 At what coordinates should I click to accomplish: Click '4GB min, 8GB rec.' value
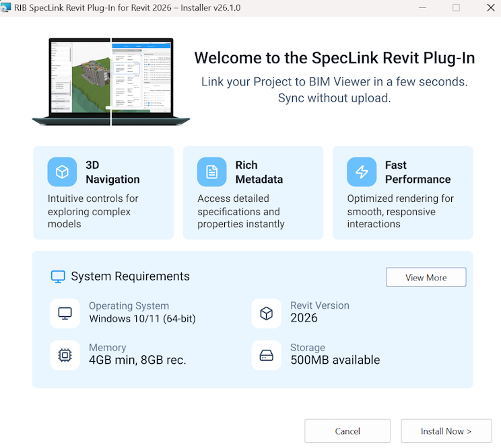137,361
